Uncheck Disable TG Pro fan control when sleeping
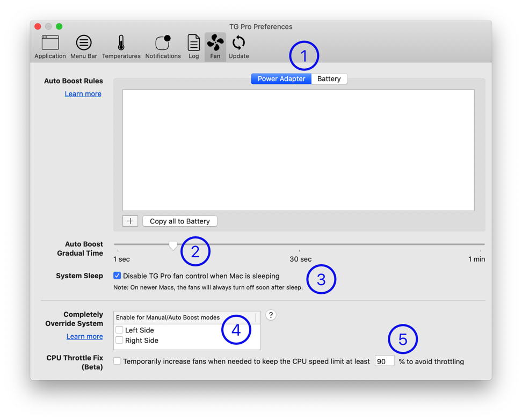Screen dimensions: 522x420 pyautogui.click(x=117, y=276)
